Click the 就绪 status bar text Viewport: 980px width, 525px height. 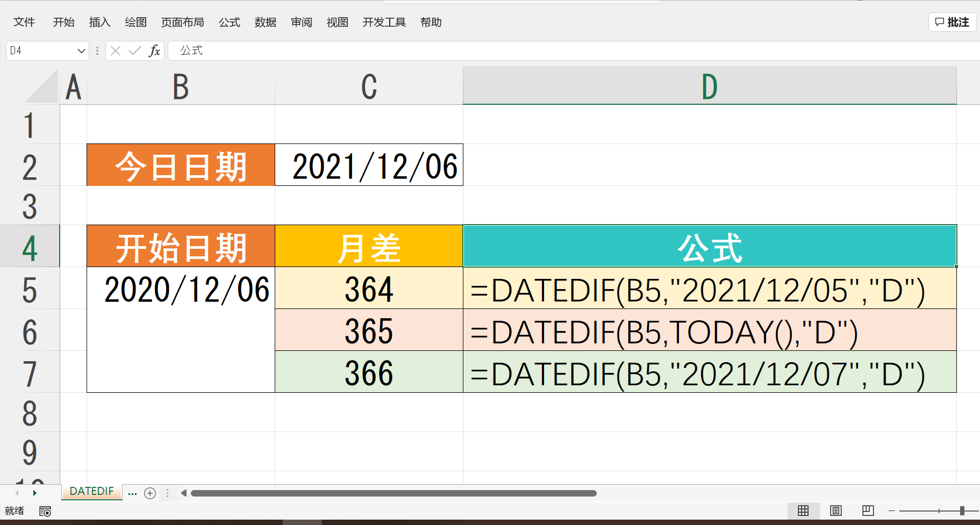[15, 511]
